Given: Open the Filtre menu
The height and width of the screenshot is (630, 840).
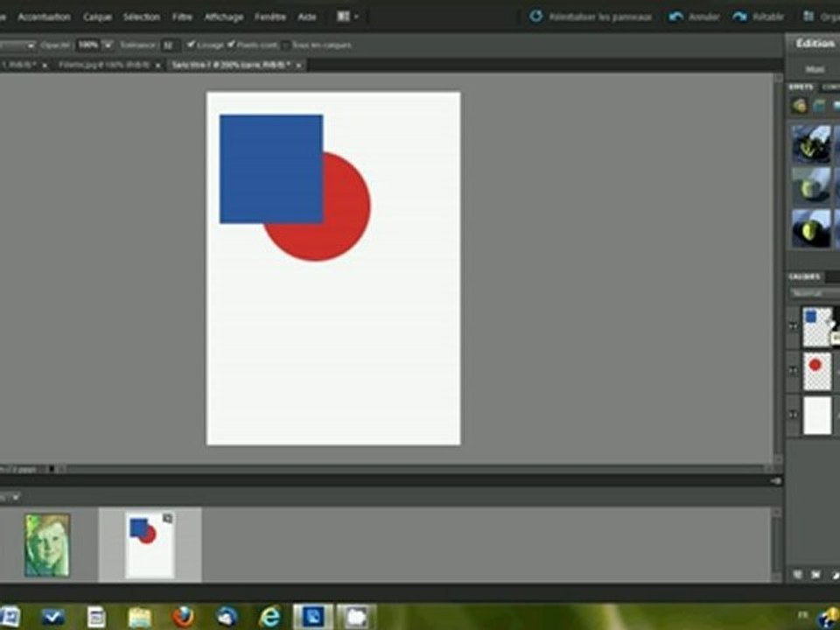Looking at the screenshot, I should point(182,17).
